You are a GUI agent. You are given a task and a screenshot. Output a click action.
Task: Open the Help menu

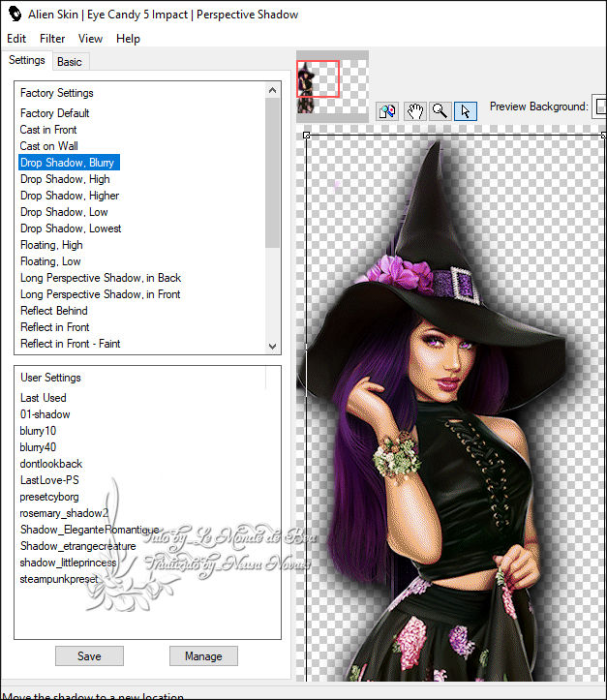(x=128, y=39)
